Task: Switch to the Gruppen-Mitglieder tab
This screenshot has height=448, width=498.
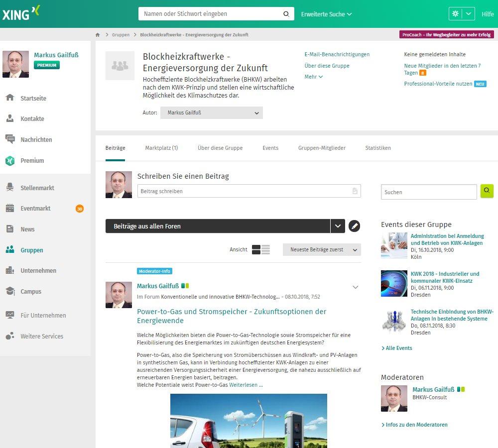Action: (x=322, y=148)
